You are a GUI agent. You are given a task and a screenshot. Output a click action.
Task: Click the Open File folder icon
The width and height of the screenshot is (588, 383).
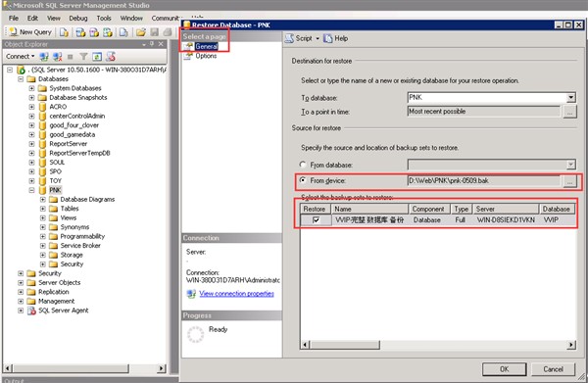coord(141,32)
